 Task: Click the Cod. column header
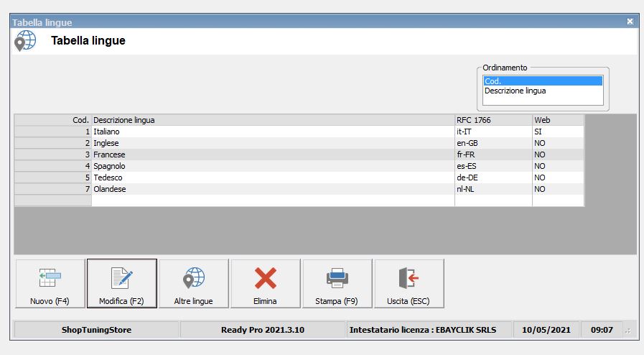pos(53,120)
